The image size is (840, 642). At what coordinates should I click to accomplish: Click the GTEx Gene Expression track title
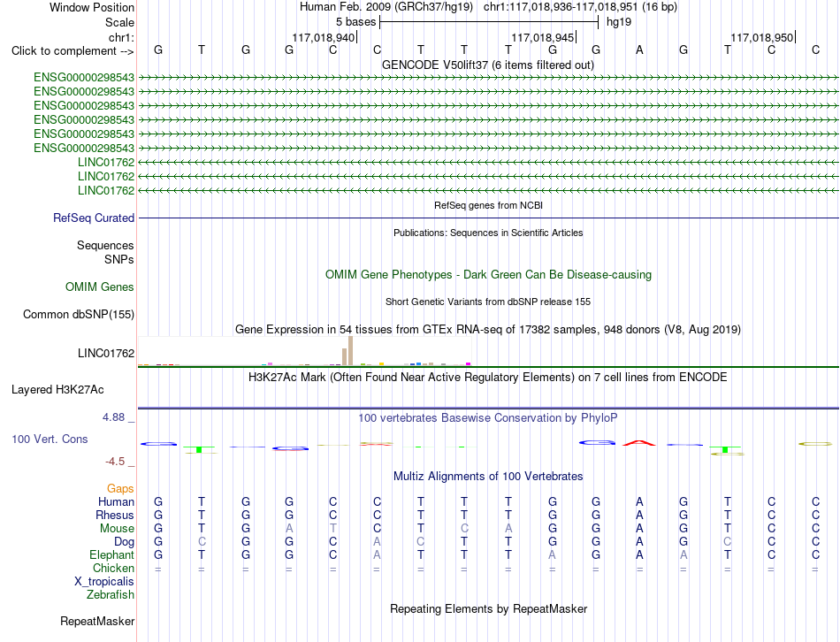488,329
